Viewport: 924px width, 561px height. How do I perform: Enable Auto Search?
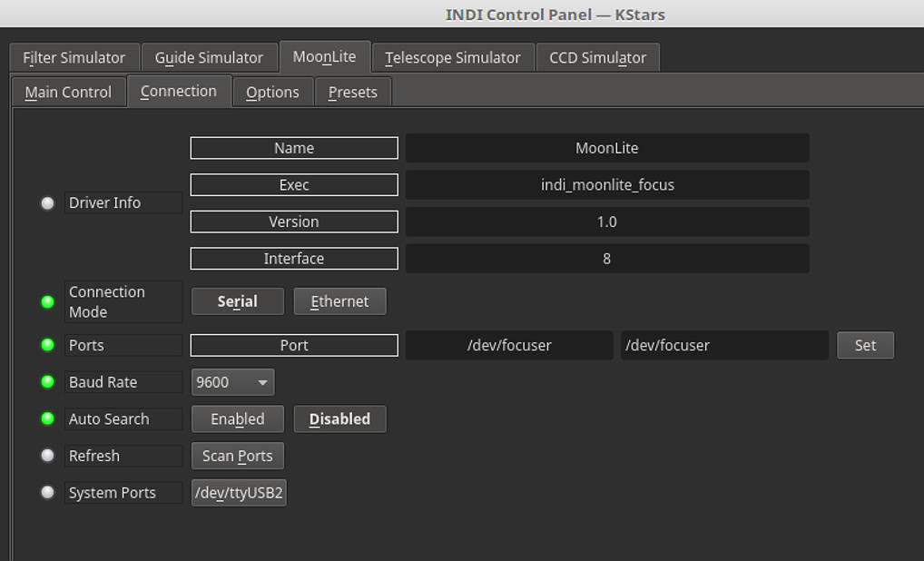[237, 418]
